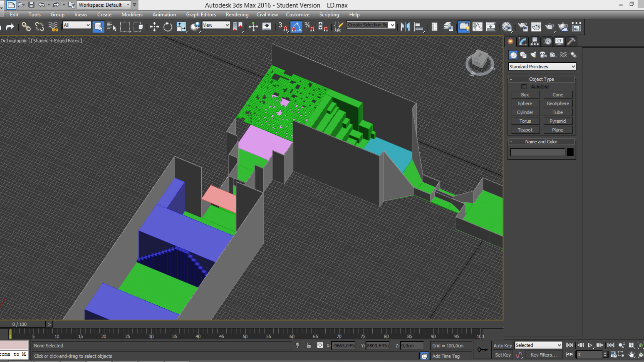Open Schematic View
Screen dimensions: 644x362
[491, 26]
